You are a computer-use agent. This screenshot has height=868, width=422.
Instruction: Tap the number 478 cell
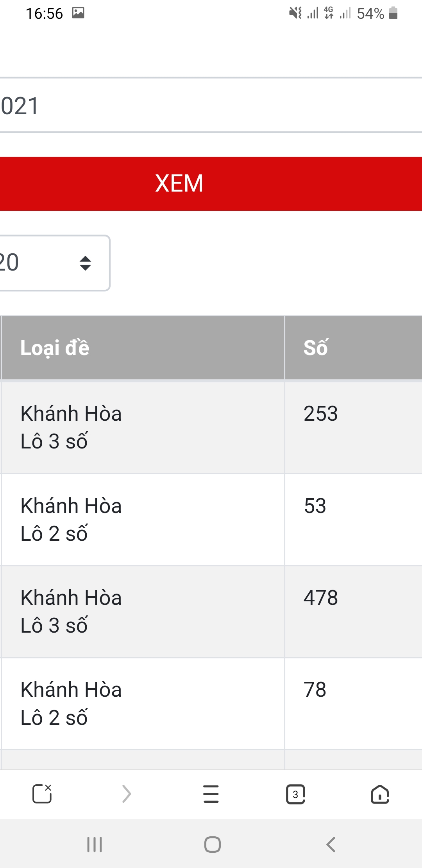click(x=321, y=598)
